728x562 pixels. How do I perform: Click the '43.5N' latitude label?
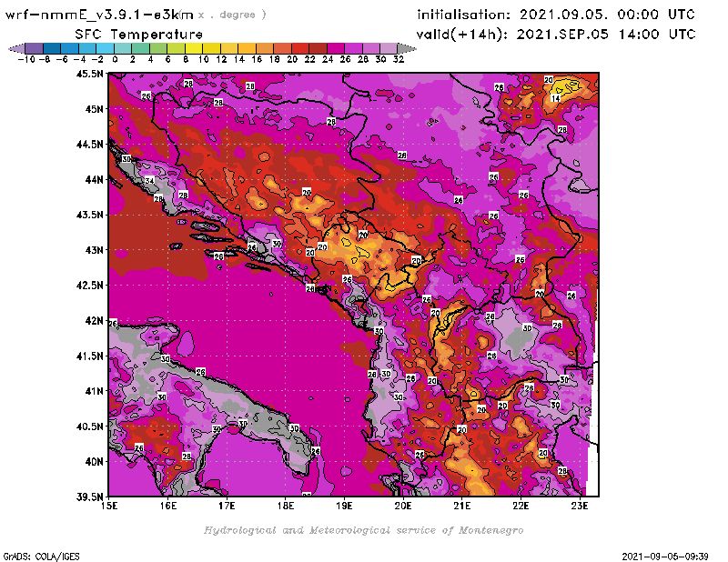pyautogui.click(x=89, y=215)
